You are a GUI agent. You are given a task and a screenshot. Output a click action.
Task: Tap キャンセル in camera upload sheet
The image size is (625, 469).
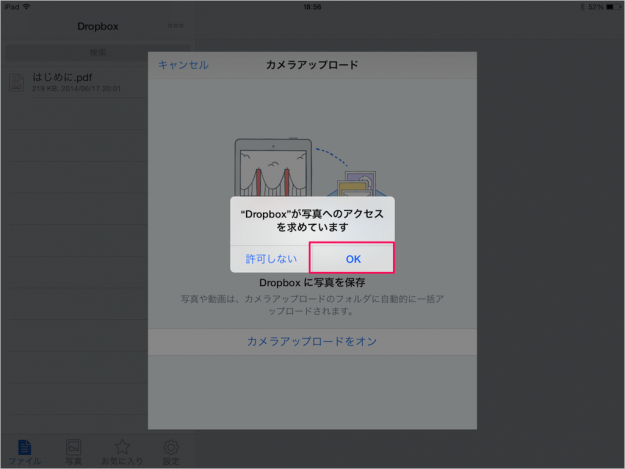pos(183,65)
